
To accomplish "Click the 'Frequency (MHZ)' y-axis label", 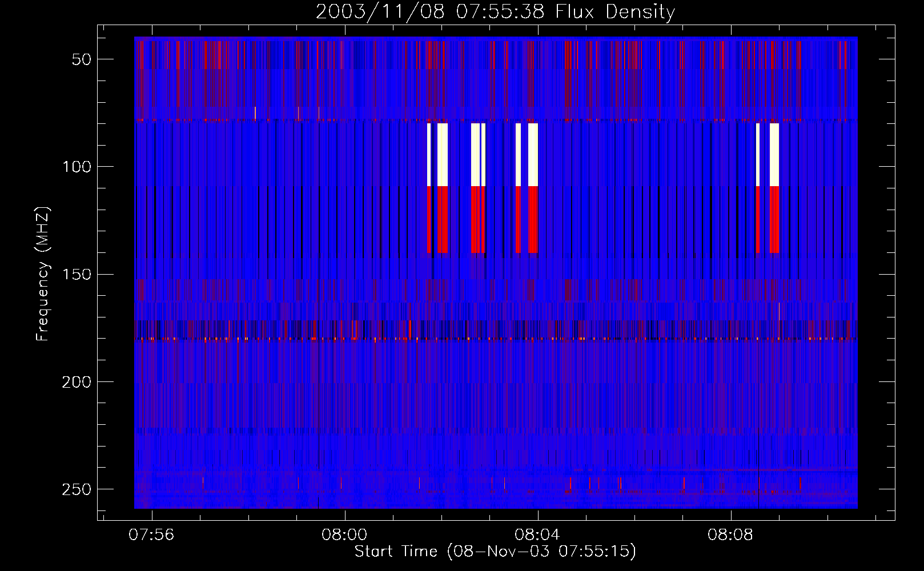I will pyautogui.click(x=43, y=274).
